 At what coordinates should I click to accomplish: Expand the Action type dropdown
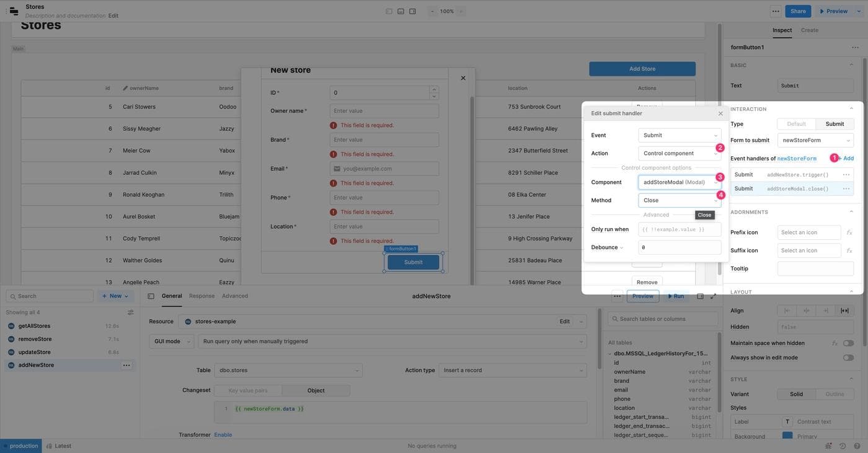[x=512, y=371]
